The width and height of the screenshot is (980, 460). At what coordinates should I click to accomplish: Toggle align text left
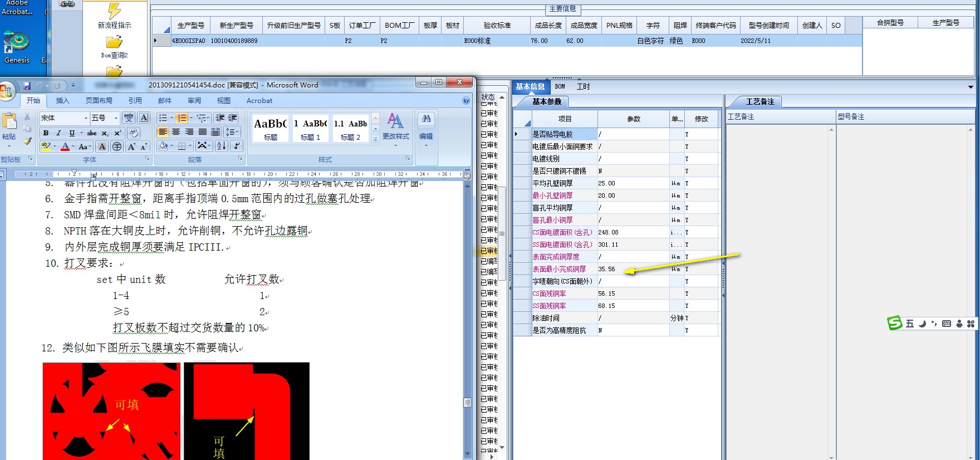pos(163,132)
